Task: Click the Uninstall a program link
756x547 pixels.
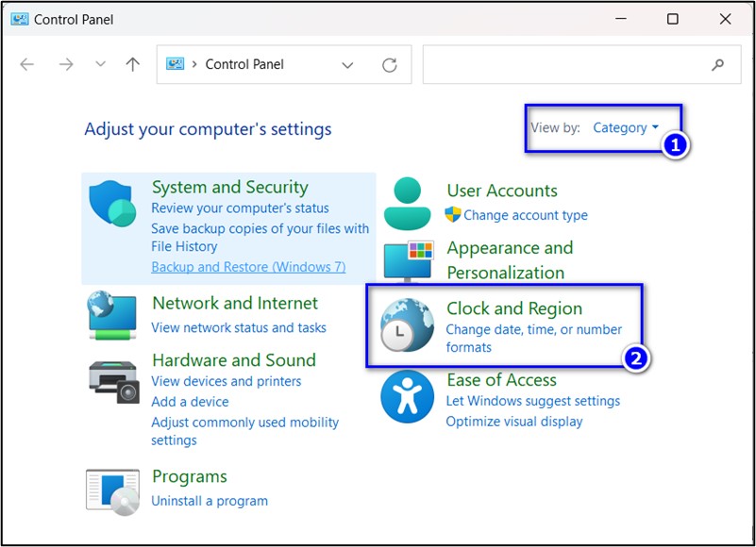Action: pos(210,501)
